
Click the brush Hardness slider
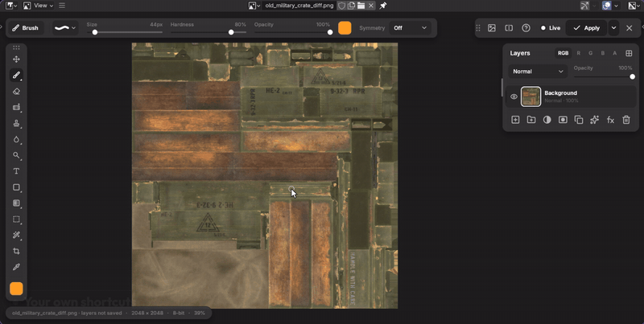click(x=208, y=32)
